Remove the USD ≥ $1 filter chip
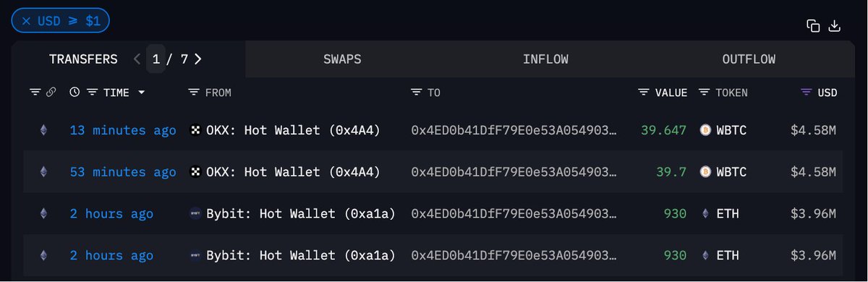 [x=26, y=21]
